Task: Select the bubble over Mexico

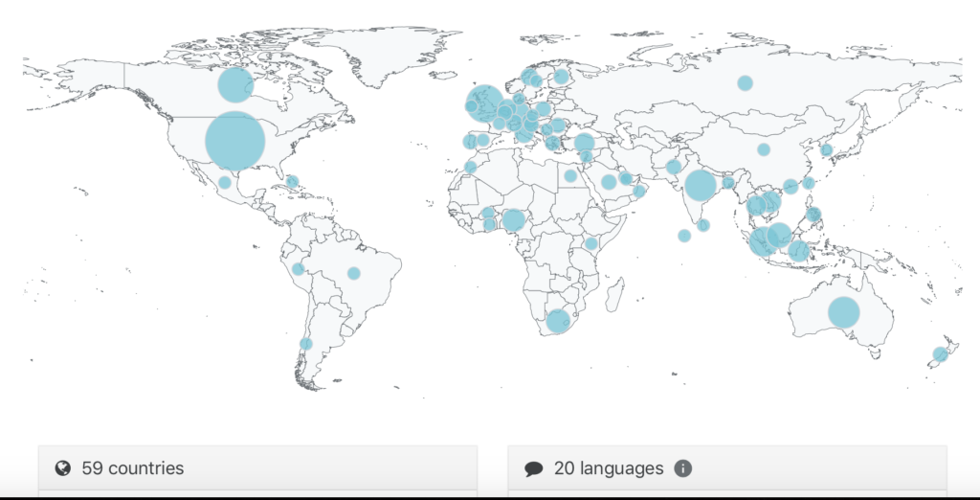Action: (224, 183)
